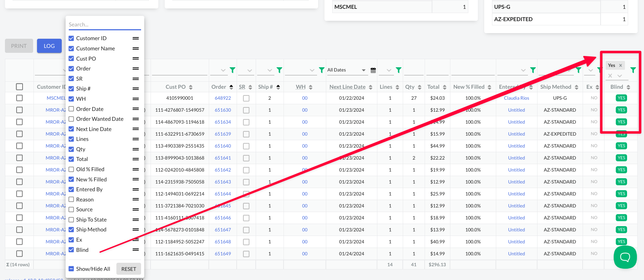
Task: Open the filter dropdown above Lines column
Action: pyautogui.click(x=389, y=70)
